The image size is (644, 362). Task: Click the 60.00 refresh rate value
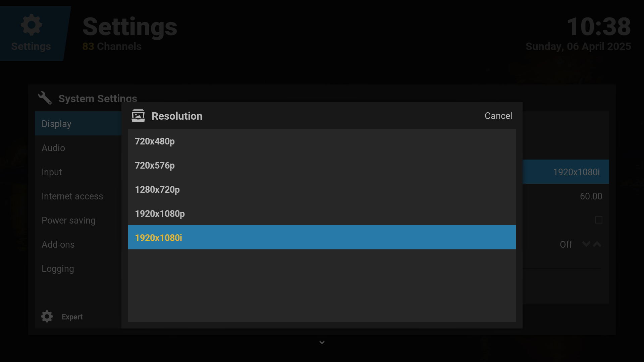pyautogui.click(x=591, y=196)
